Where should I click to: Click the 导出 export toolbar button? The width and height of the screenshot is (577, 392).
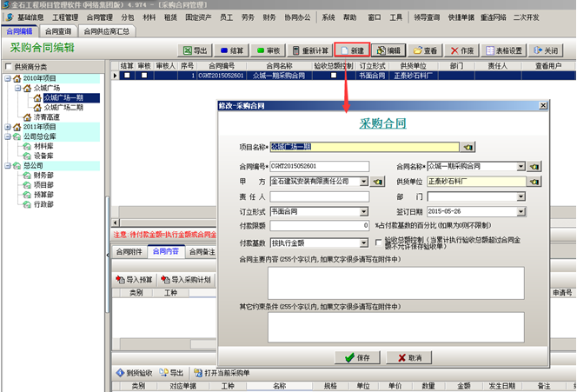point(195,50)
